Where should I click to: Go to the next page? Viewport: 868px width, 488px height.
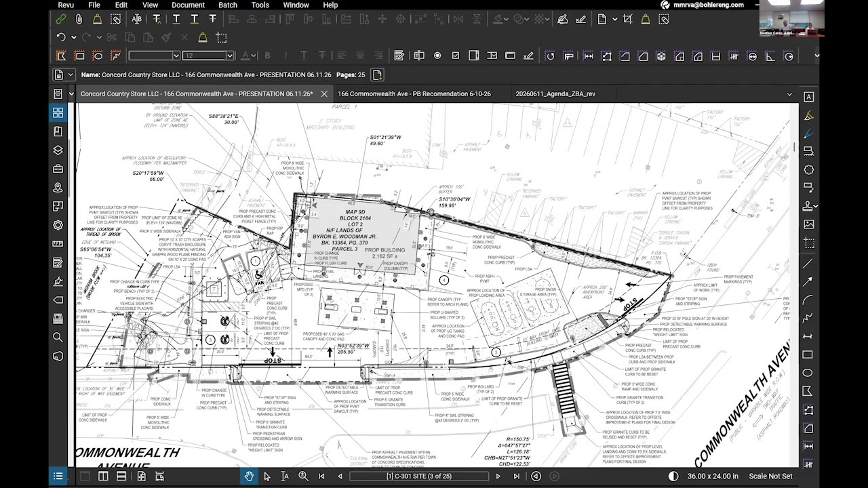(x=498, y=476)
